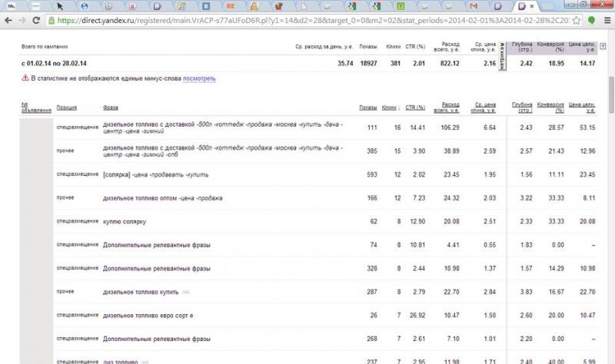Screen dimensions: 615x364
Task: Sort table by Фраза column
Action: 111,108
